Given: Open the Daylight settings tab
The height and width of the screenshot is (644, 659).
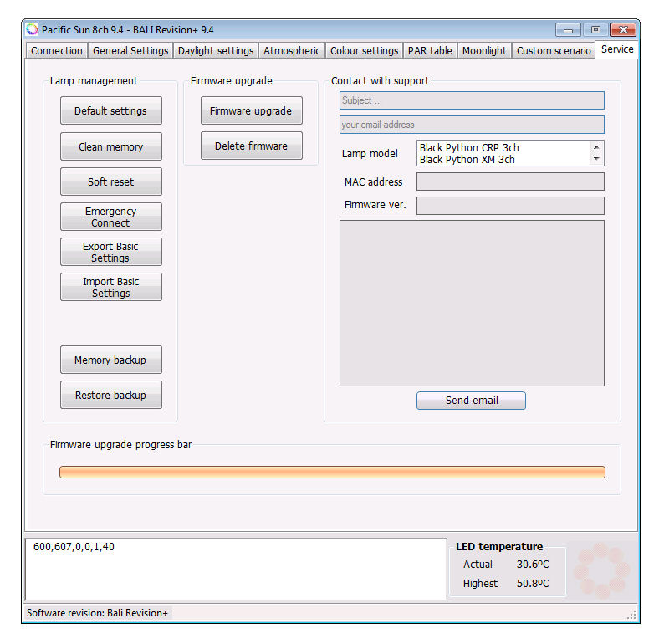Looking at the screenshot, I should (215, 51).
